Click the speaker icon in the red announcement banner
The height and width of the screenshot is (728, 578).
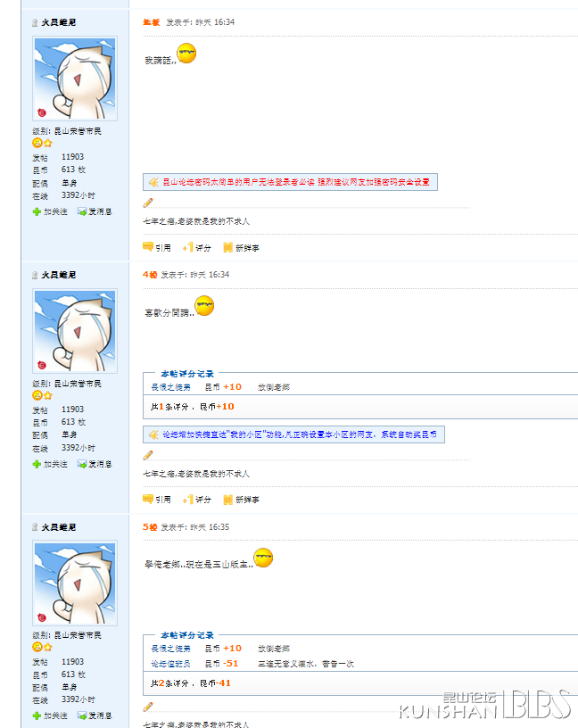153,182
